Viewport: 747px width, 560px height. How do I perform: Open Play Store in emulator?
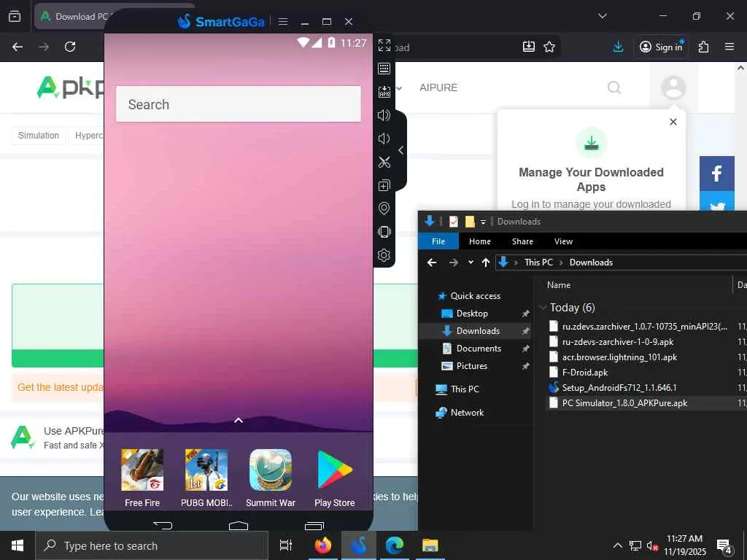334,478
